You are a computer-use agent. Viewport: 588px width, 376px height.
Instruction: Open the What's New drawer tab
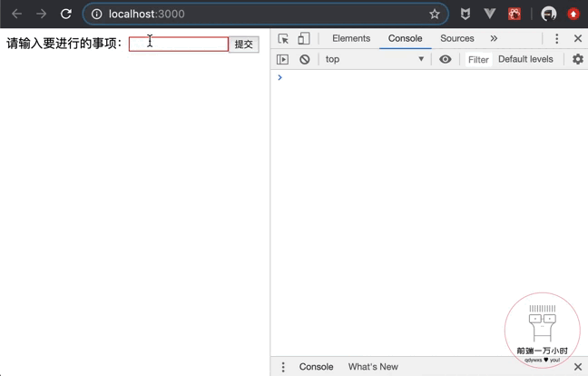tap(373, 367)
